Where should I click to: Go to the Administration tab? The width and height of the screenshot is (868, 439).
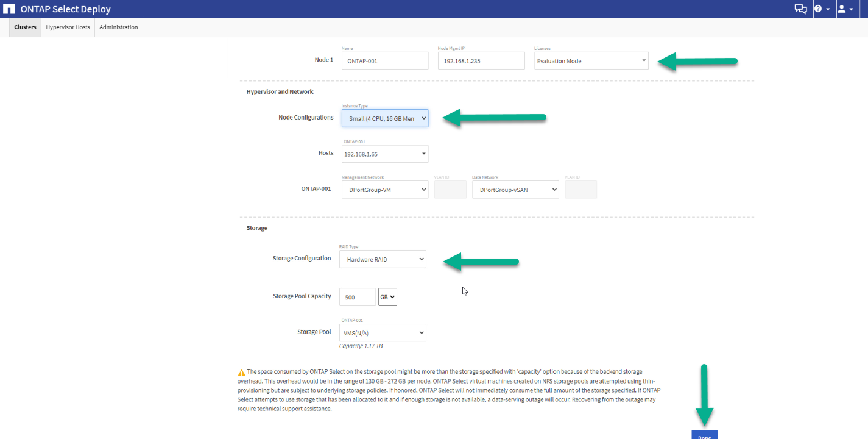coord(118,27)
